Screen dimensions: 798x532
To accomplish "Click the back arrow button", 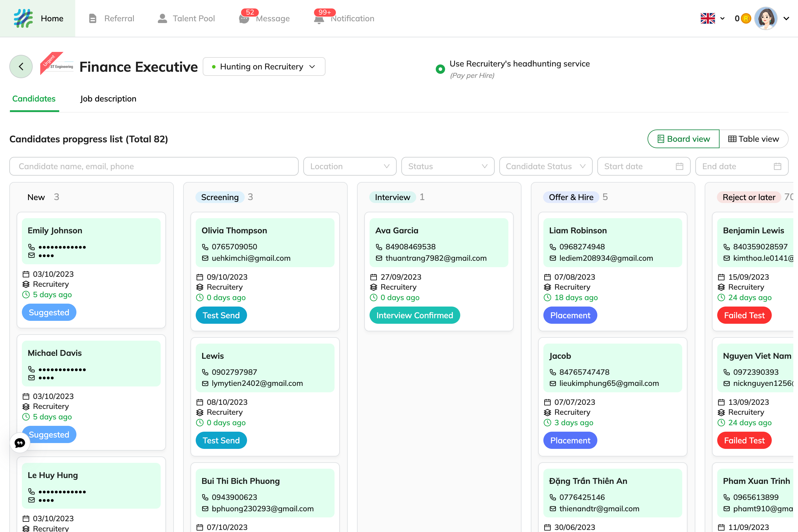I will (21, 66).
